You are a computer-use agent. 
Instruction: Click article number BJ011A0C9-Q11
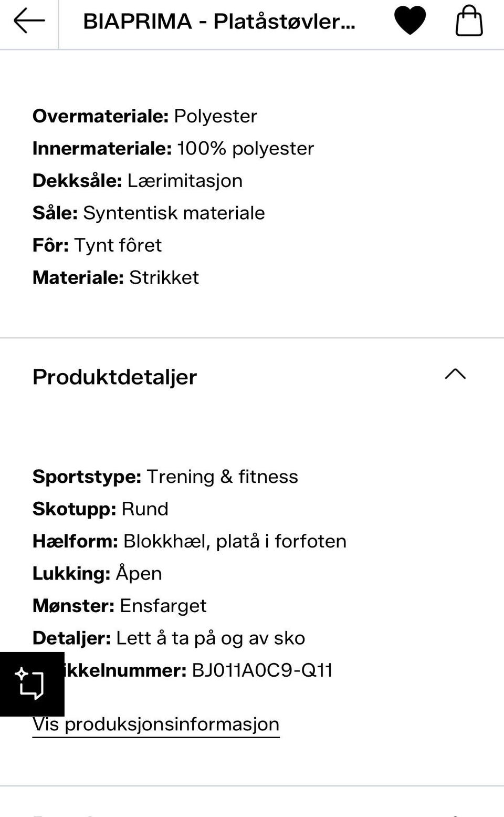tap(262, 670)
